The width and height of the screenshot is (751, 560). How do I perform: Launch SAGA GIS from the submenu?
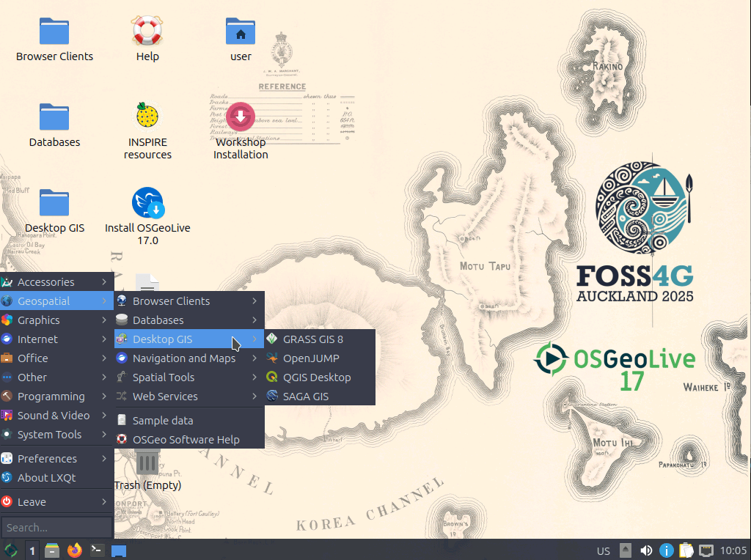pyautogui.click(x=320, y=397)
